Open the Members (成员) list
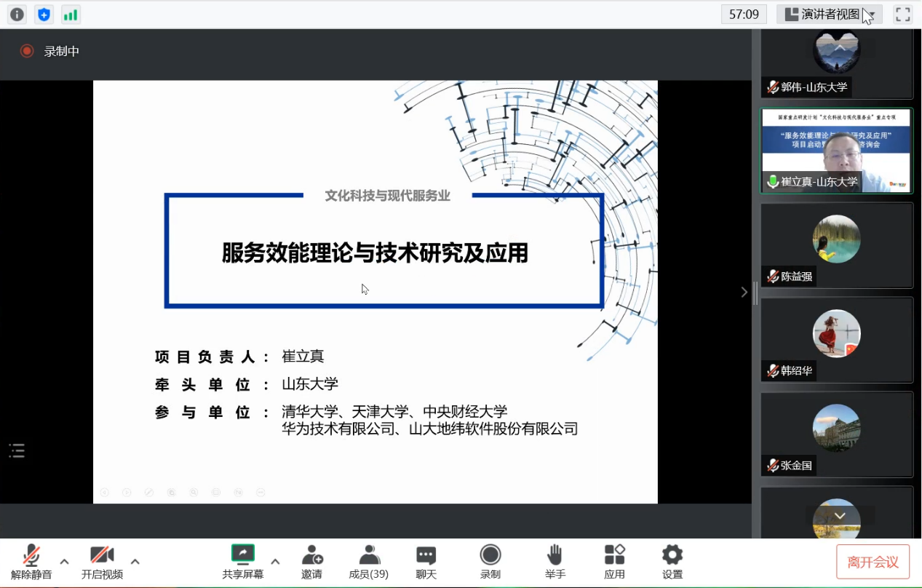Viewport: 922px width, 588px height. coord(369,562)
